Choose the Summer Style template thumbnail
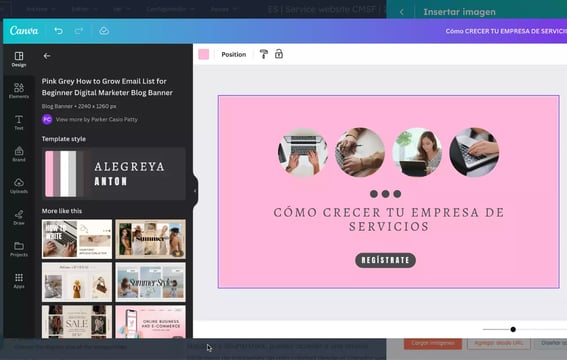The height and width of the screenshot is (360, 567). click(150, 282)
